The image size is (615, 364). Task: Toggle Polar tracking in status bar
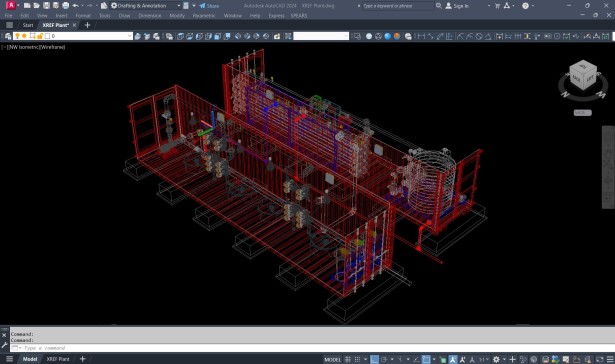pos(384,359)
